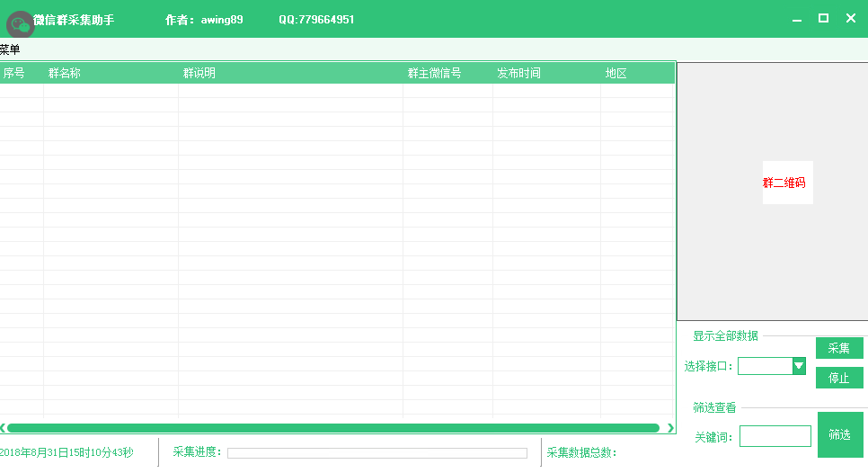Click the 显示全部数据 label
This screenshot has height=473, width=868.
(725, 335)
